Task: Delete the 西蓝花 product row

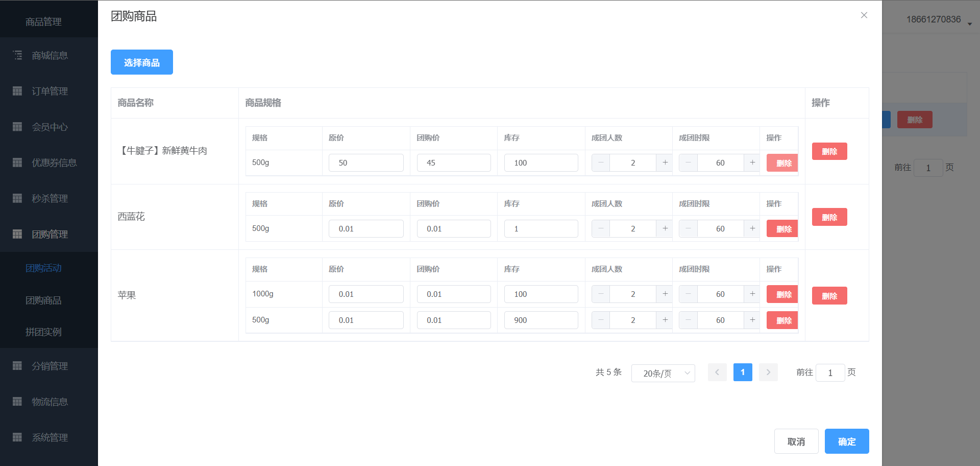Action: [829, 217]
